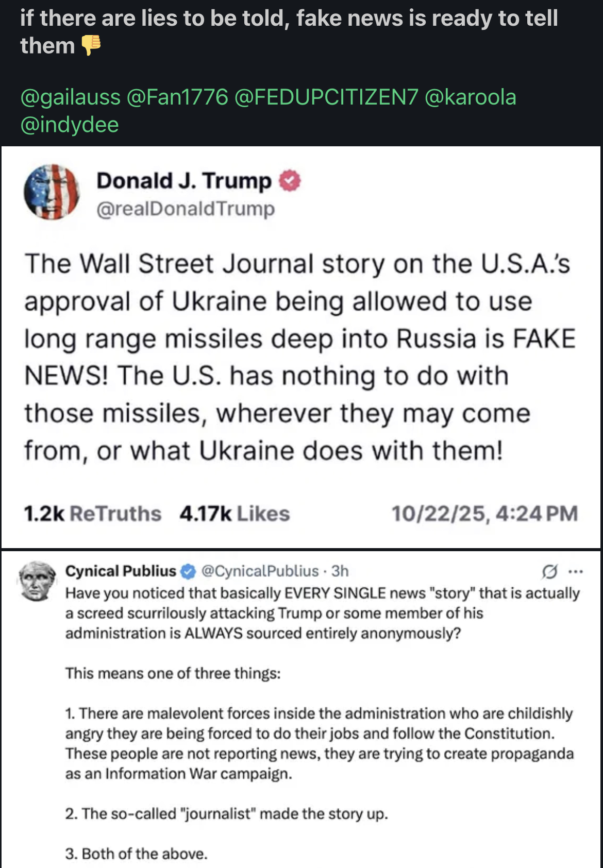Screen dimensions: 603x868
Task: Click the Cynical Publius display name
Action: (121, 571)
